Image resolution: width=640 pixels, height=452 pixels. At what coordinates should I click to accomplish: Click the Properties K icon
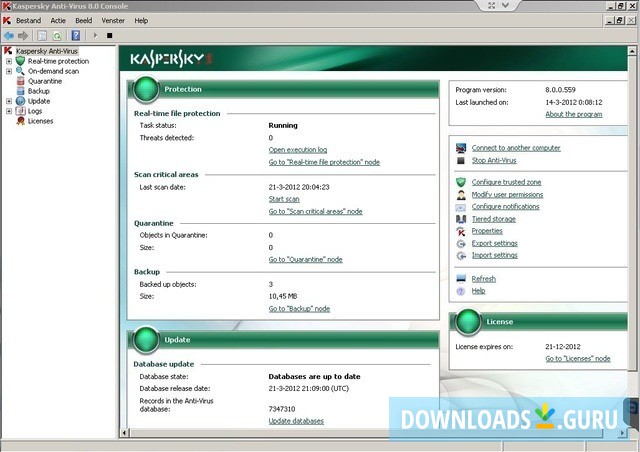[461, 232]
